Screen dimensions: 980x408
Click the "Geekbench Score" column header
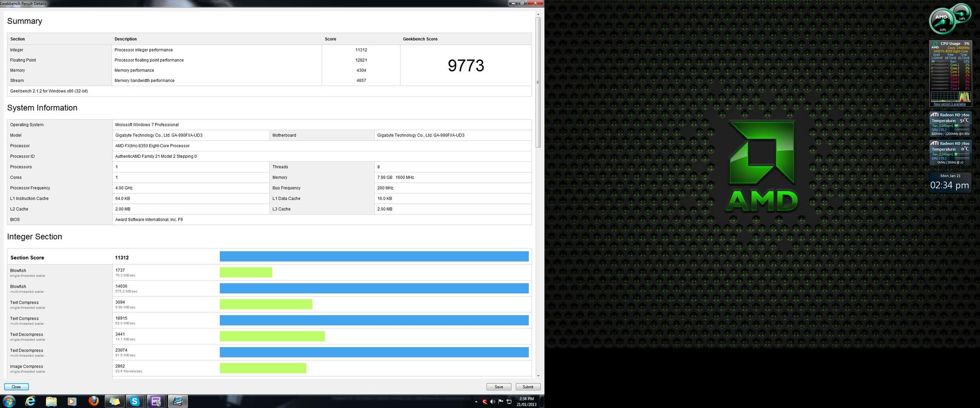point(420,39)
